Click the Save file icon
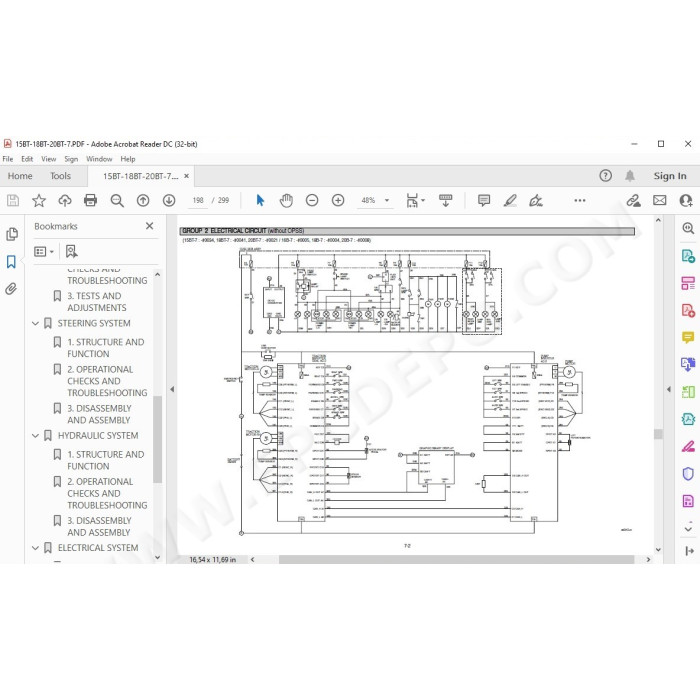 (13, 200)
